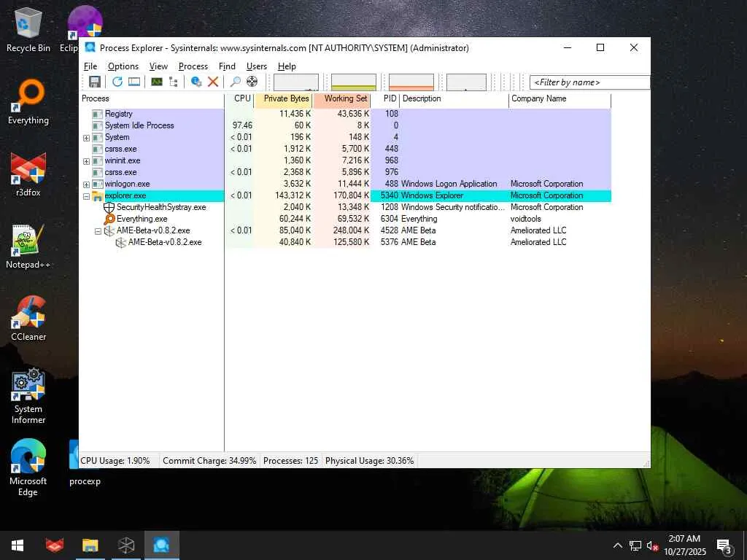Open the Recycle Bin desktop icon
The height and width of the screenshot is (560, 747).
(x=28, y=30)
